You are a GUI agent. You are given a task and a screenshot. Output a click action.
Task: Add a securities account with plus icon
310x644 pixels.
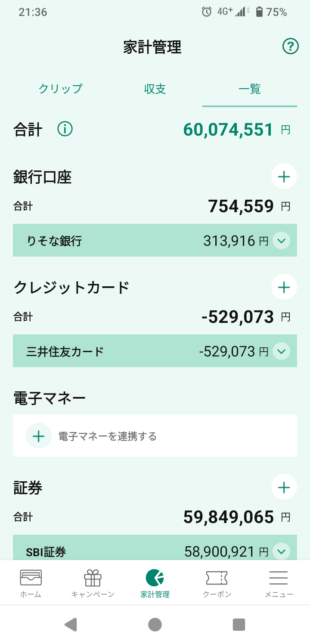tap(284, 487)
